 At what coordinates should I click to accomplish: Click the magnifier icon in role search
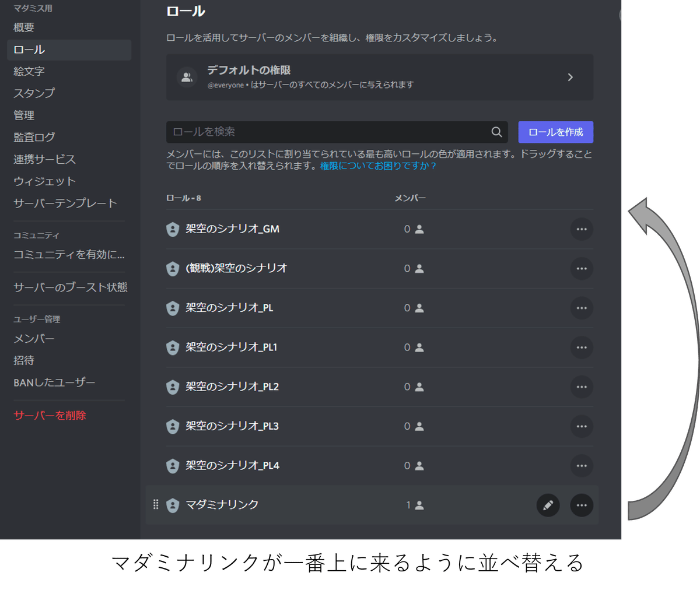point(496,132)
